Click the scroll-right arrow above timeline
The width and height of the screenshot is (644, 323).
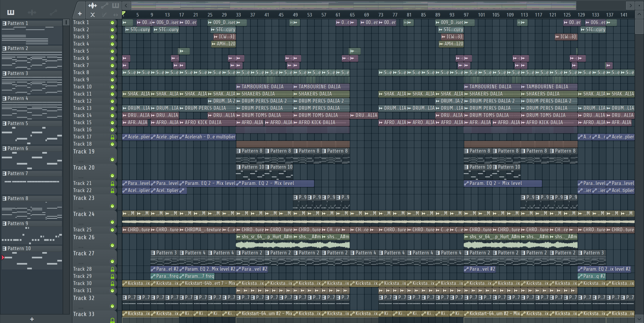pos(631,5)
